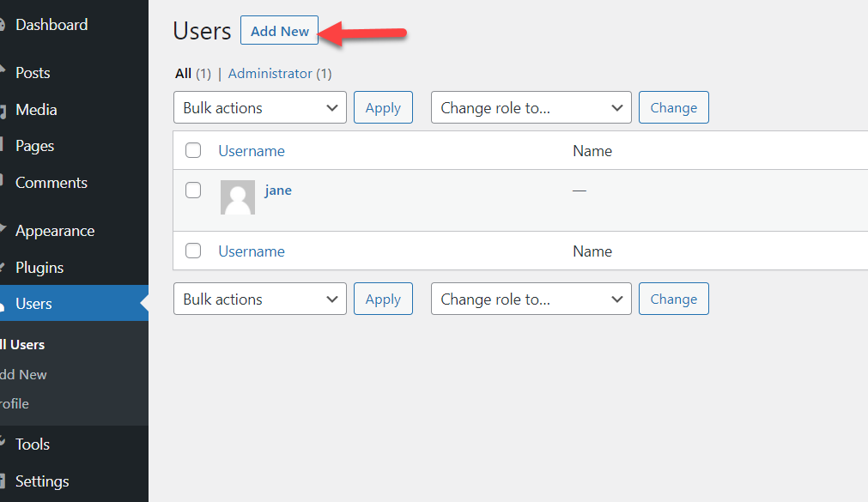Open Settings in the sidebar
The image size is (868, 502).
(x=42, y=481)
